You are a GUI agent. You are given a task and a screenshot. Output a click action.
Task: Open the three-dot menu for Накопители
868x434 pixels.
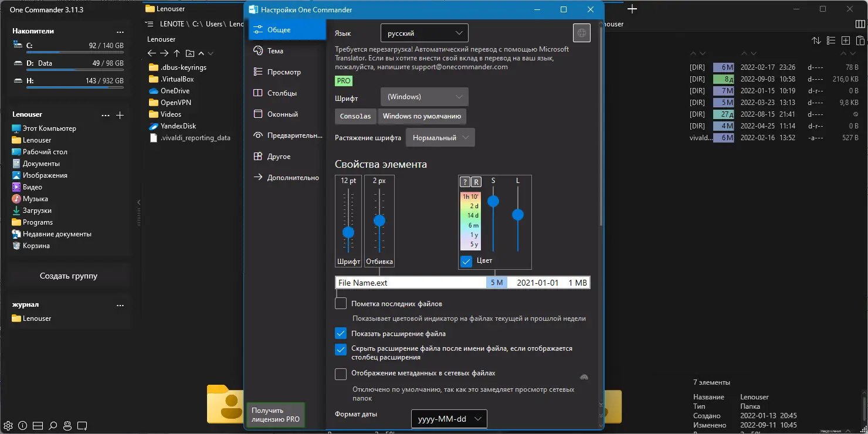click(120, 32)
